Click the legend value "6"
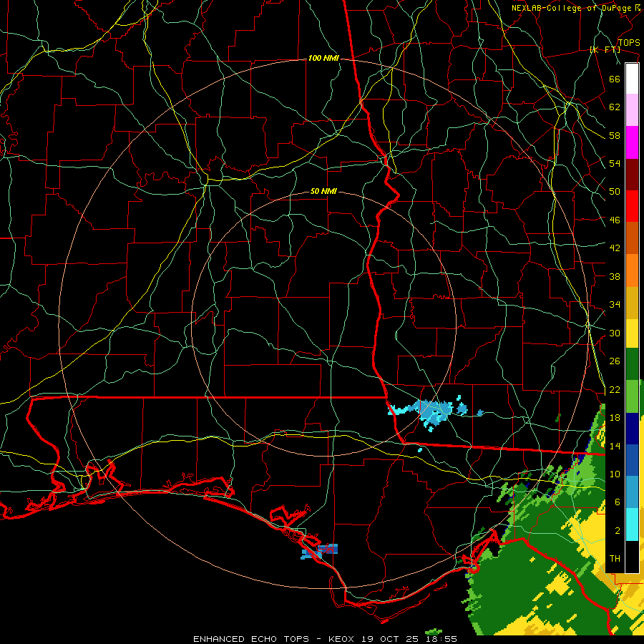Viewport: 644px width, 644px height. click(x=617, y=502)
